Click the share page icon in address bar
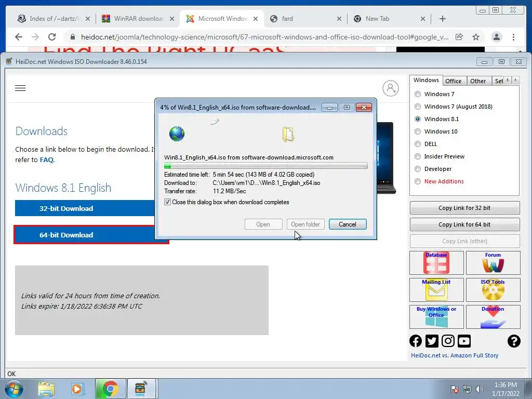 pyautogui.click(x=459, y=37)
